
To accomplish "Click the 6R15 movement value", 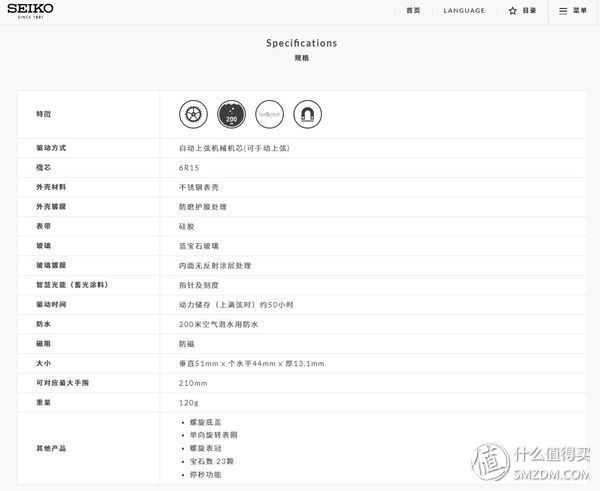I will 189,167.
